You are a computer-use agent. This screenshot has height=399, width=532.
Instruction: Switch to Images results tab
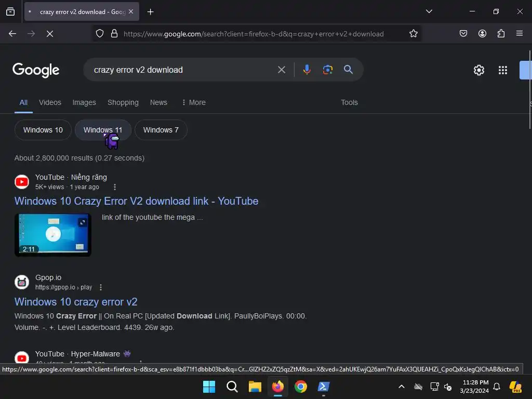[x=84, y=102]
